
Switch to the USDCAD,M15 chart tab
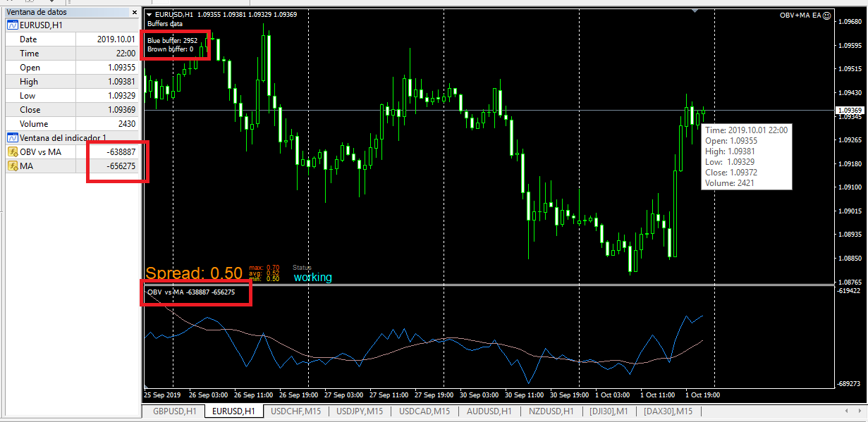tap(424, 411)
